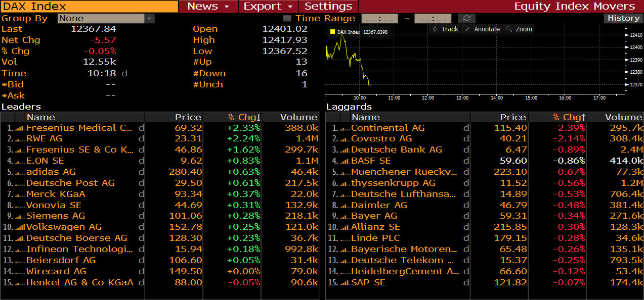644x300 pixels.
Task: Enable the Time Range checkbox
Action: point(287,18)
